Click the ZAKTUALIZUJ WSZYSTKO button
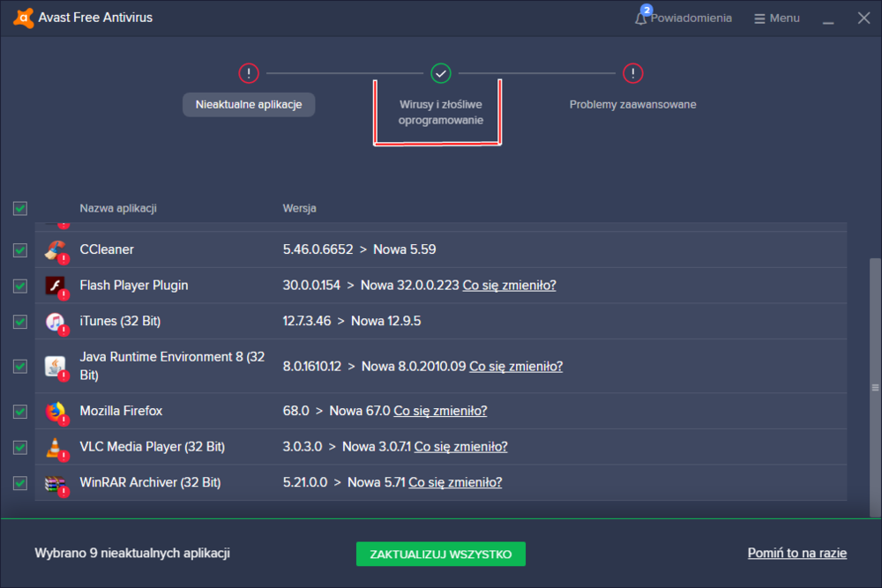This screenshot has height=588, width=882. 441,554
